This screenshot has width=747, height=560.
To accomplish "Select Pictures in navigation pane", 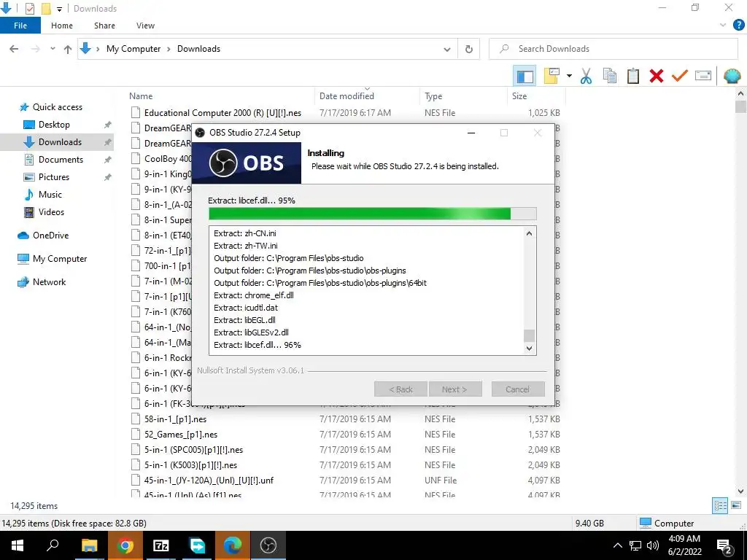I will (x=53, y=177).
